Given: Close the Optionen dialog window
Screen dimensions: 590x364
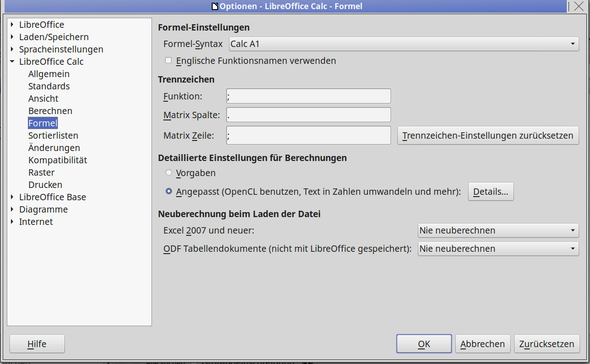Looking at the screenshot, I should point(578,6).
